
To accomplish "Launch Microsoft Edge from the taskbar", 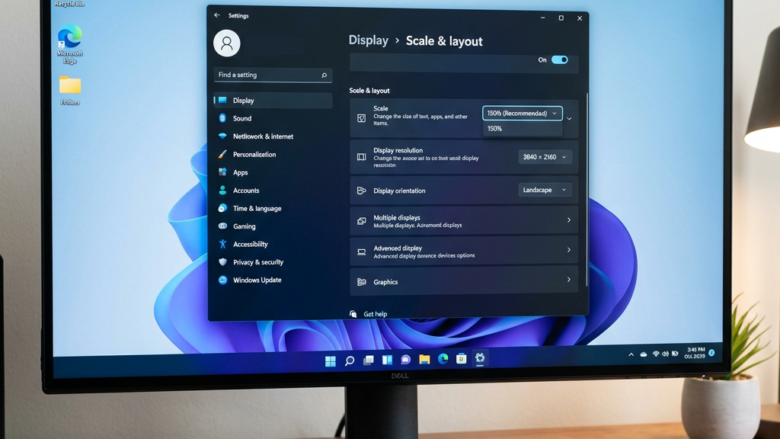I will coord(443,358).
